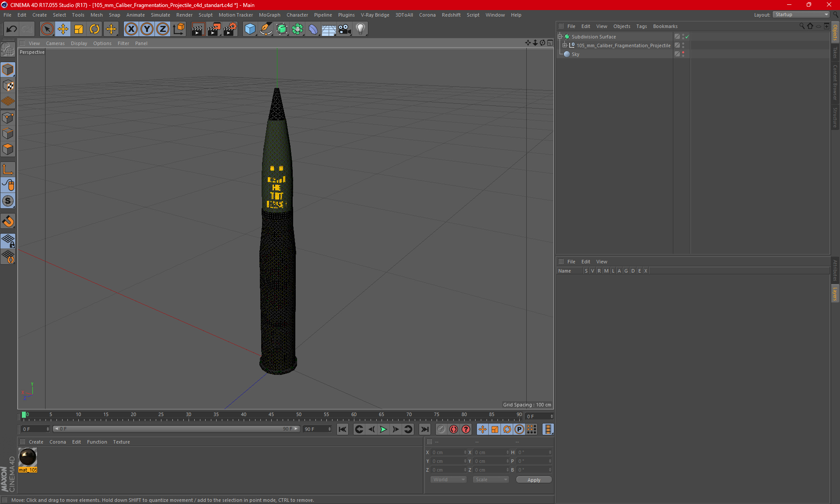Open the MoGraph menu
840x504 pixels.
pos(269,15)
